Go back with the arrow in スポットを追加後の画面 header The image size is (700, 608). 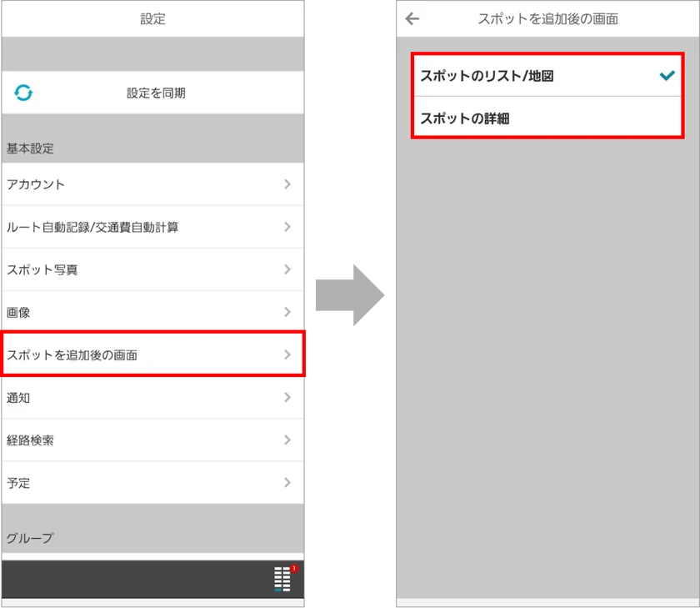[412, 18]
